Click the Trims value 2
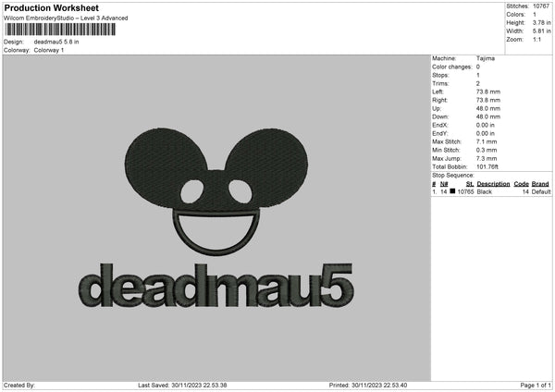This screenshot has width=555, height=392. coord(478,83)
